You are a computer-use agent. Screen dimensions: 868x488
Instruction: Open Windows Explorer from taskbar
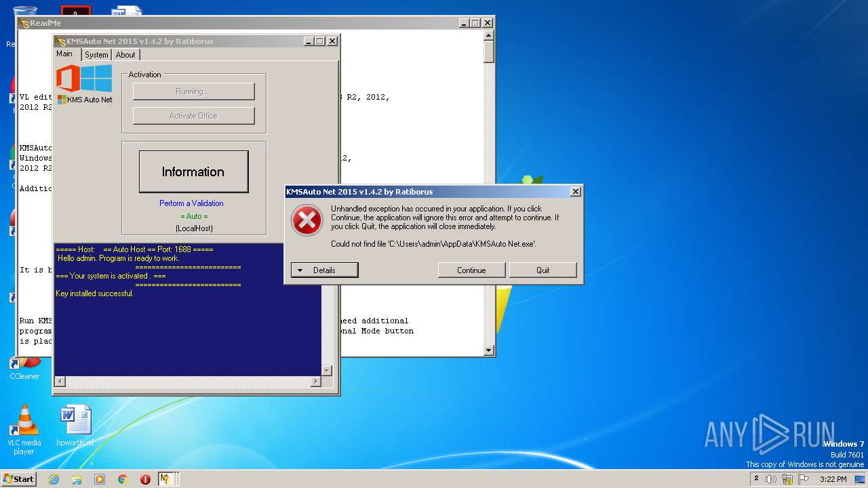[x=77, y=479]
